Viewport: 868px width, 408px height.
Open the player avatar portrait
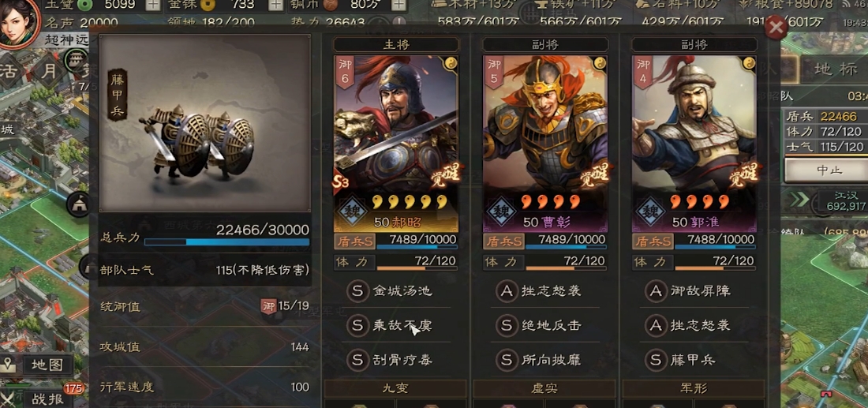point(18,21)
